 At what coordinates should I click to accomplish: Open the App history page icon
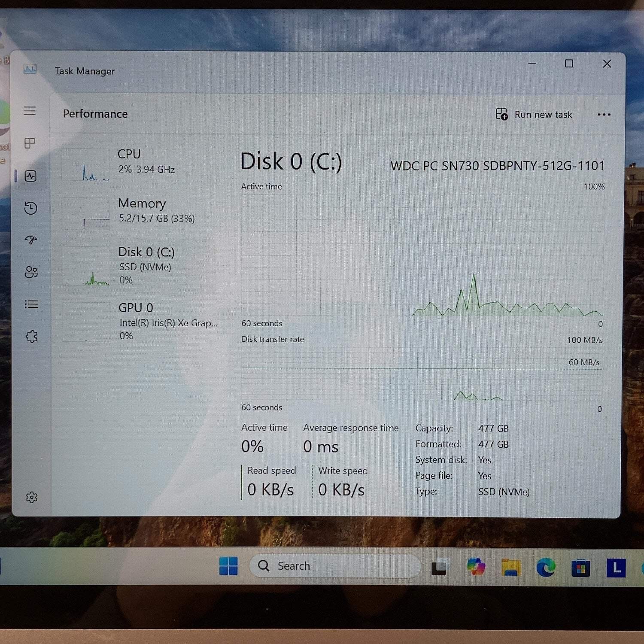click(x=30, y=208)
